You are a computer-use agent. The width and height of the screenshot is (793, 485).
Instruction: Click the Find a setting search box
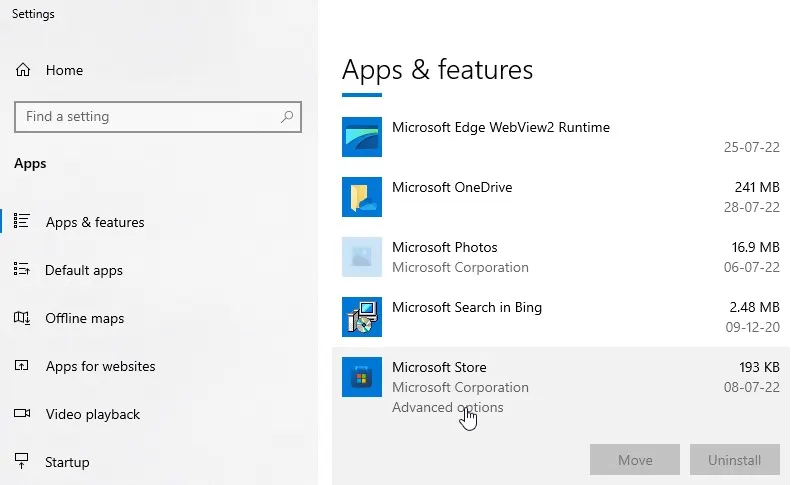(x=158, y=117)
